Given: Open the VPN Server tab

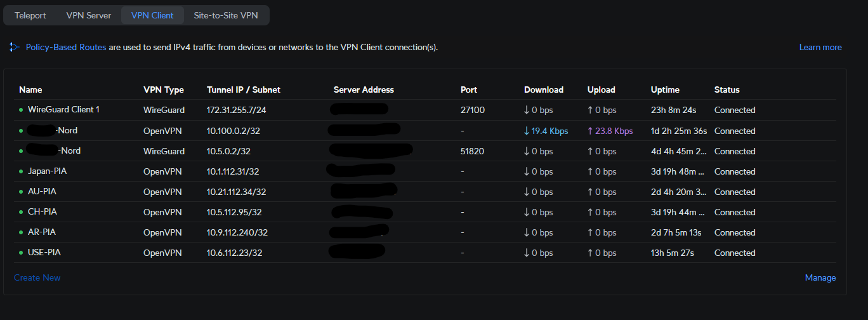Looking at the screenshot, I should click(x=89, y=15).
